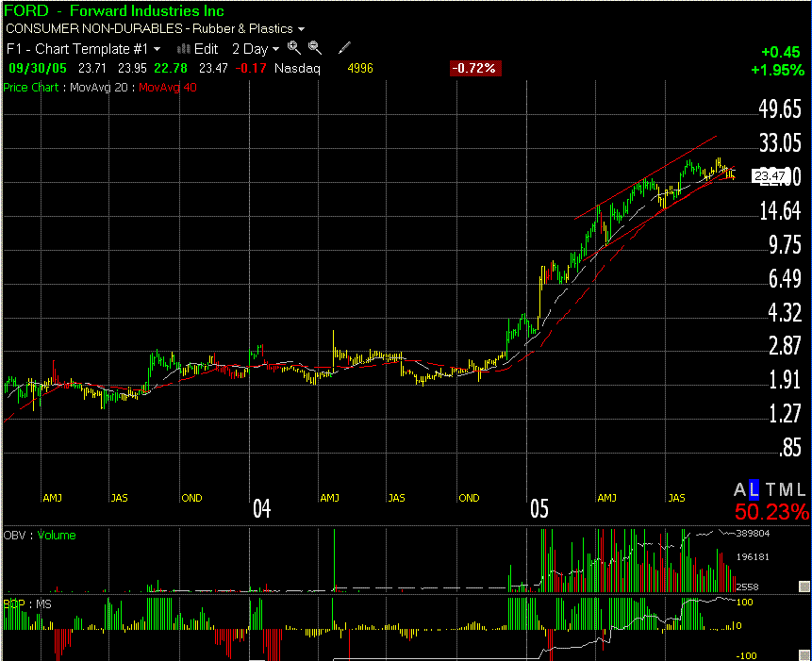Click the FORD - Forward Industries Inc title
The width and height of the screenshot is (812, 661).
coord(114,11)
